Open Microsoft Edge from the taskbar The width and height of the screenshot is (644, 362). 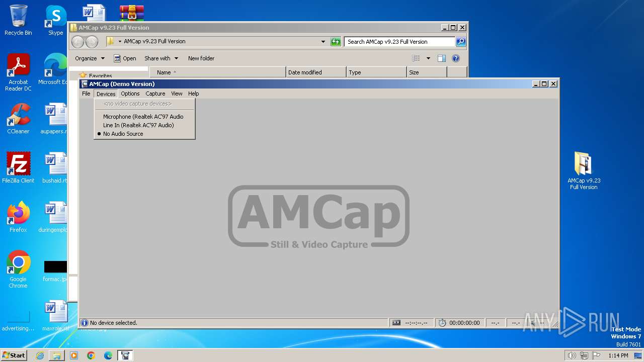[x=108, y=355]
